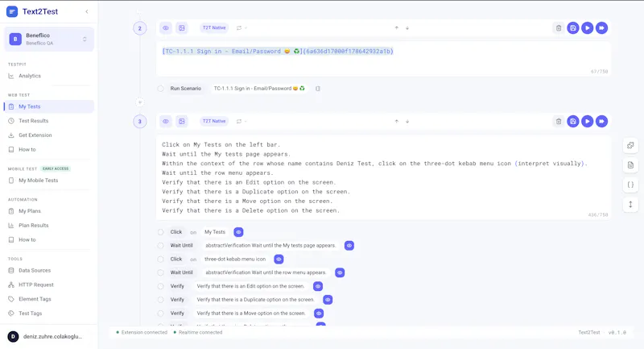Save step 2 with the save icon
644x349 pixels.
click(573, 28)
